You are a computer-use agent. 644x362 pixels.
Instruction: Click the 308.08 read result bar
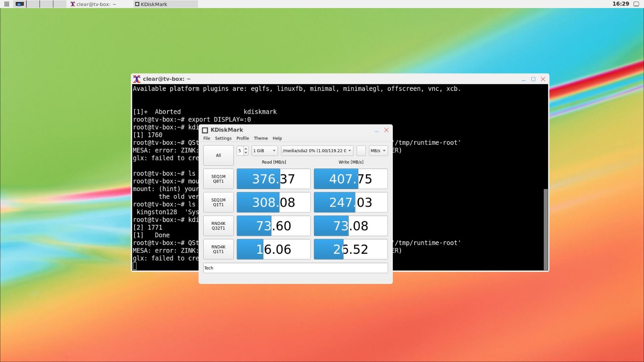click(x=274, y=202)
